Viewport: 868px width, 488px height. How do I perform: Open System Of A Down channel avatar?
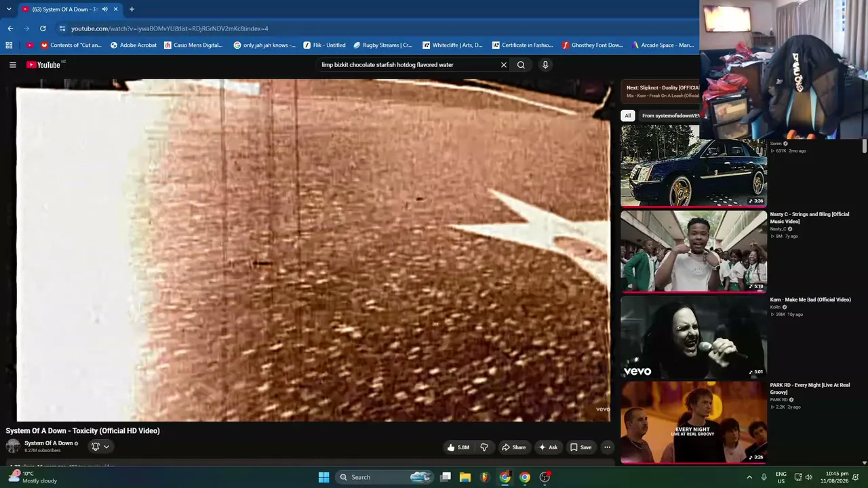coord(13,446)
